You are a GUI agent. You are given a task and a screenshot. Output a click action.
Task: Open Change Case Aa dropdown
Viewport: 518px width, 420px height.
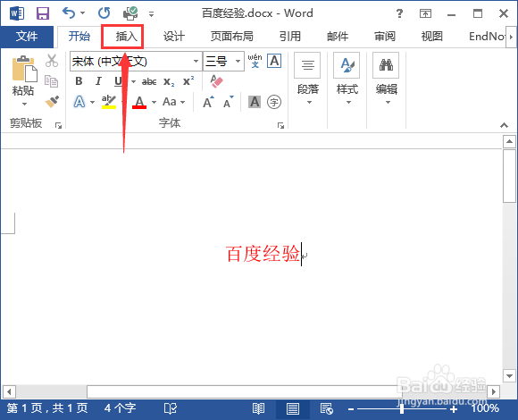173,102
